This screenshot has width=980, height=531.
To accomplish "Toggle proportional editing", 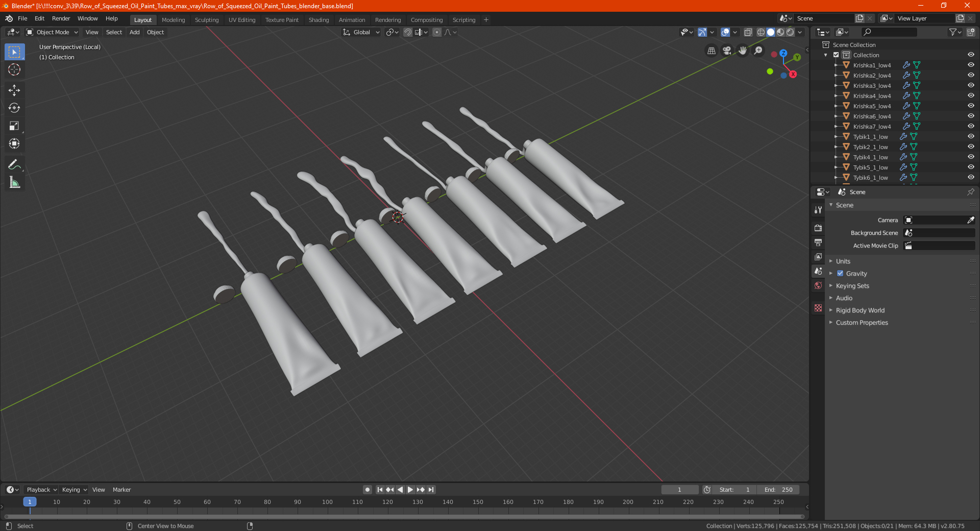I will click(437, 32).
